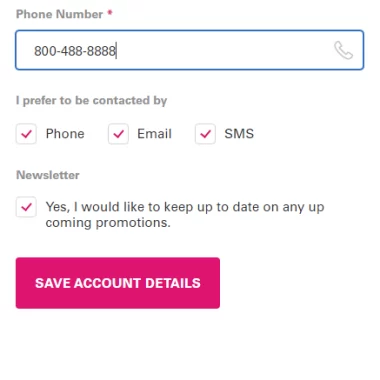Click the "I prefer to be contacted by" heading
This screenshot has height=380, width=380.
(91, 100)
